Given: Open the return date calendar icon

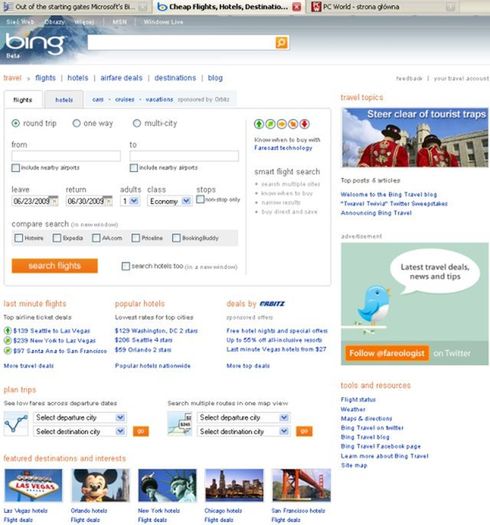Looking at the screenshot, I should pyautogui.click(x=108, y=201).
